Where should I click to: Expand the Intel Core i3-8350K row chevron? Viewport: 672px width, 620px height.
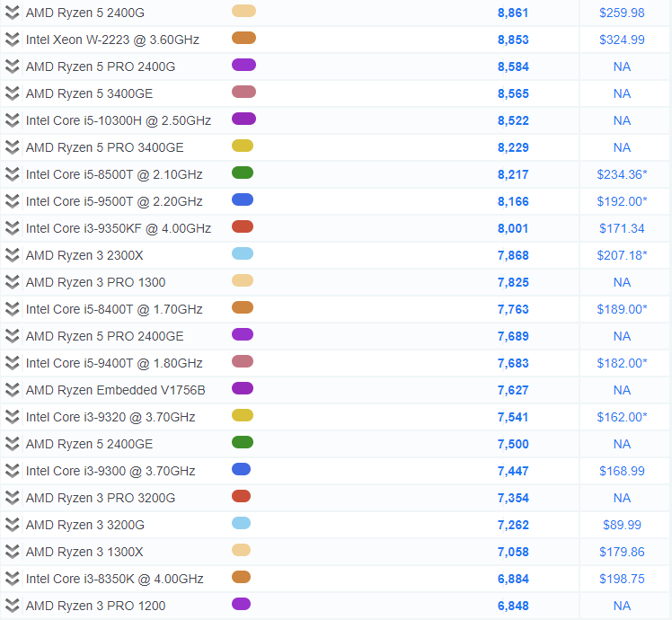coord(12,579)
